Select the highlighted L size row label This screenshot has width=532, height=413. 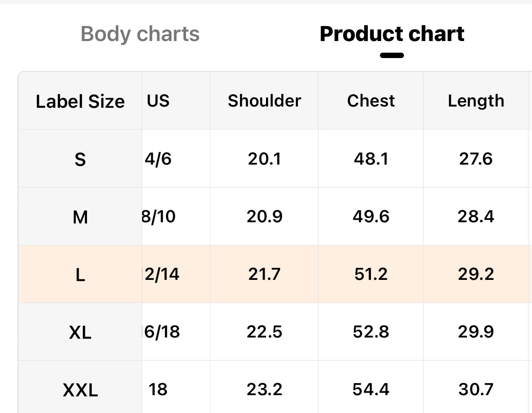80,275
